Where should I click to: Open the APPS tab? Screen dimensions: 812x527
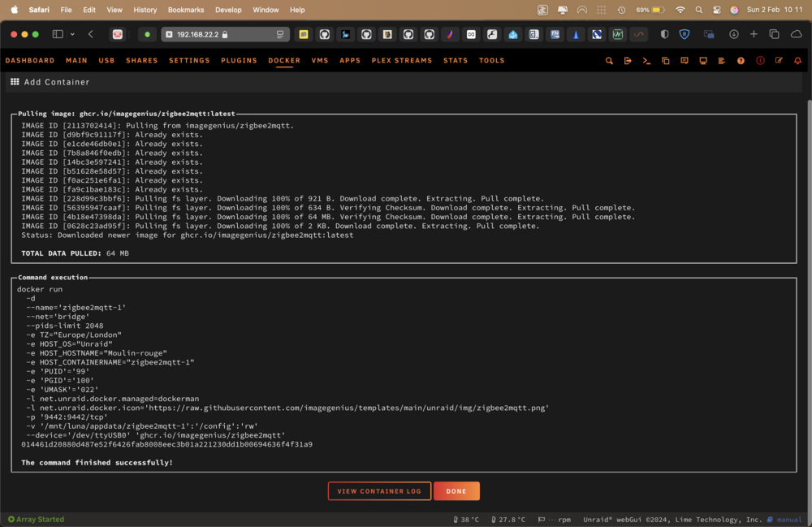pyautogui.click(x=350, y=61)
